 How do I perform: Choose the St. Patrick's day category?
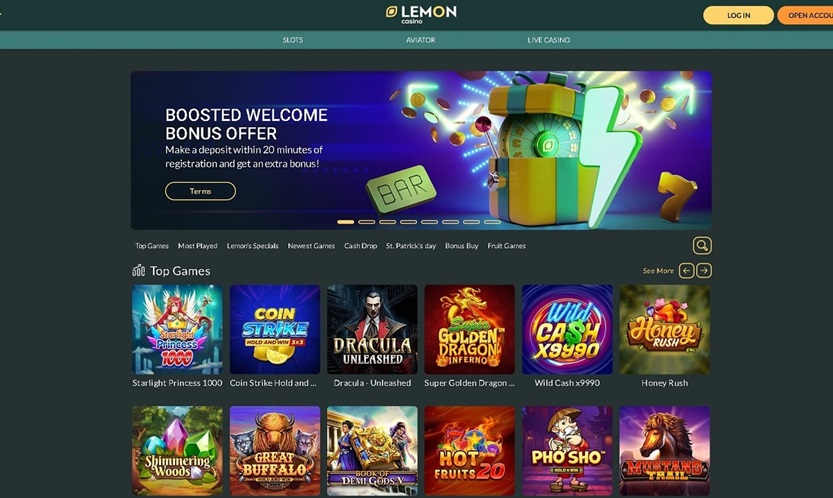pos(411,246)
